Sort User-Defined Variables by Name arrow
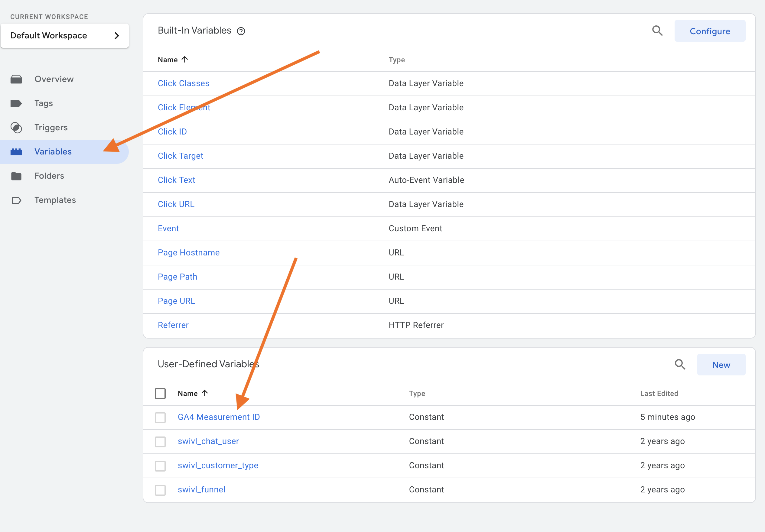The width and height of the screenshot is (765, 532). coord(205,394)
